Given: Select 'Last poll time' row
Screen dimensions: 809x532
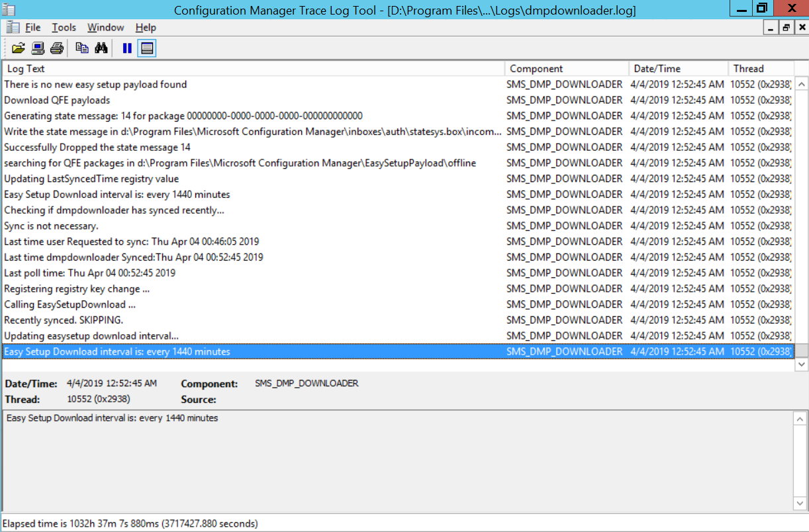Looking at the screenshot, I should tap(398, 273).
